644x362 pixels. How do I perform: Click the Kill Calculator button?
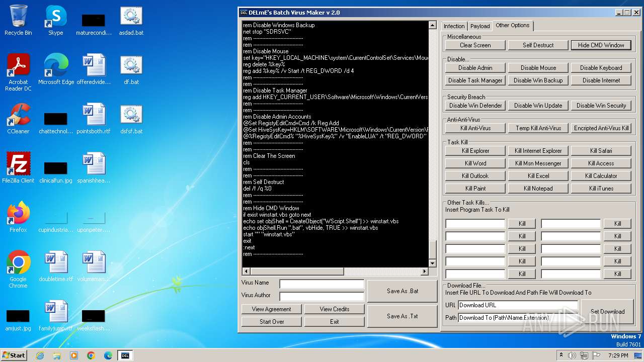(x=601, y=176)
